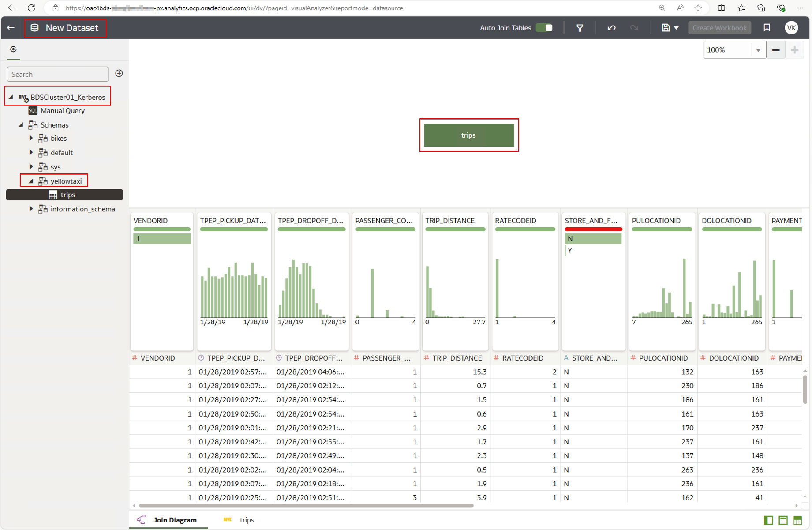Click the bookmark icon in header
The height and width of the screenshot is (530, 812).
(x=767, y=28)
